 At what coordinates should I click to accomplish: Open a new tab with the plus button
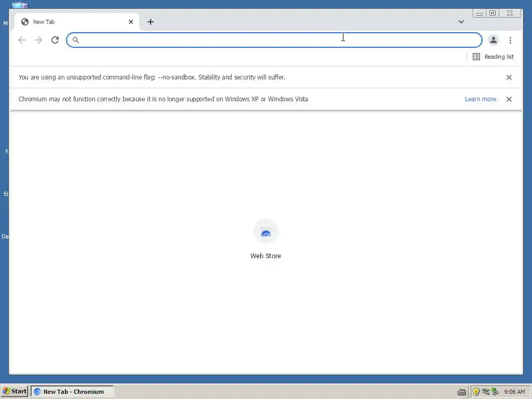coord(151,22)
